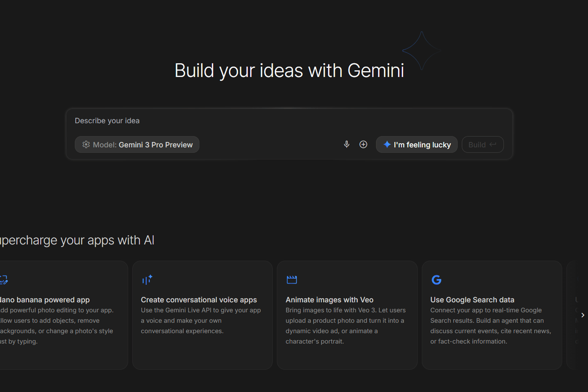Image resolution: width=588 pixels, height=392 pixels.
Task: Click the microphone voice input icon
Action: click(x=346, y=144)
